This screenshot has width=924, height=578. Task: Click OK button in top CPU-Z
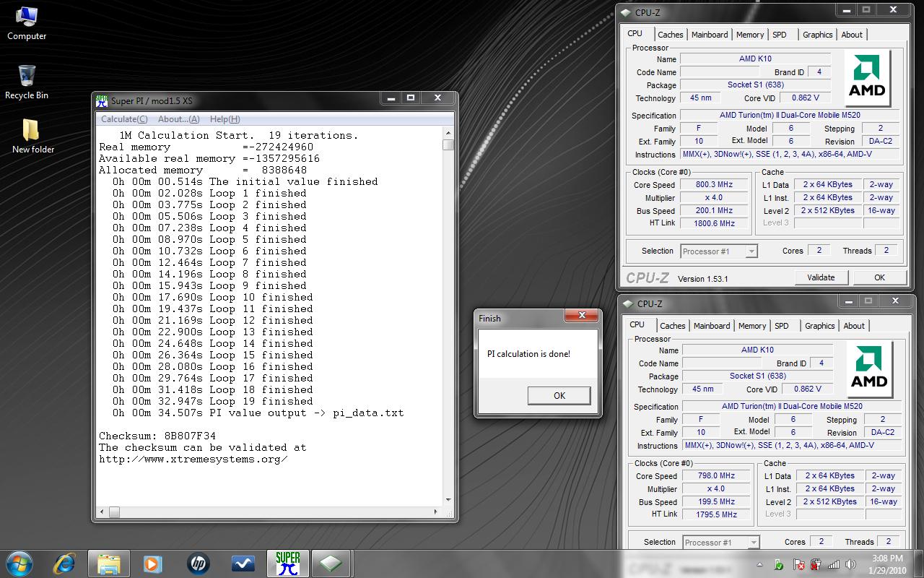[879, 277]
